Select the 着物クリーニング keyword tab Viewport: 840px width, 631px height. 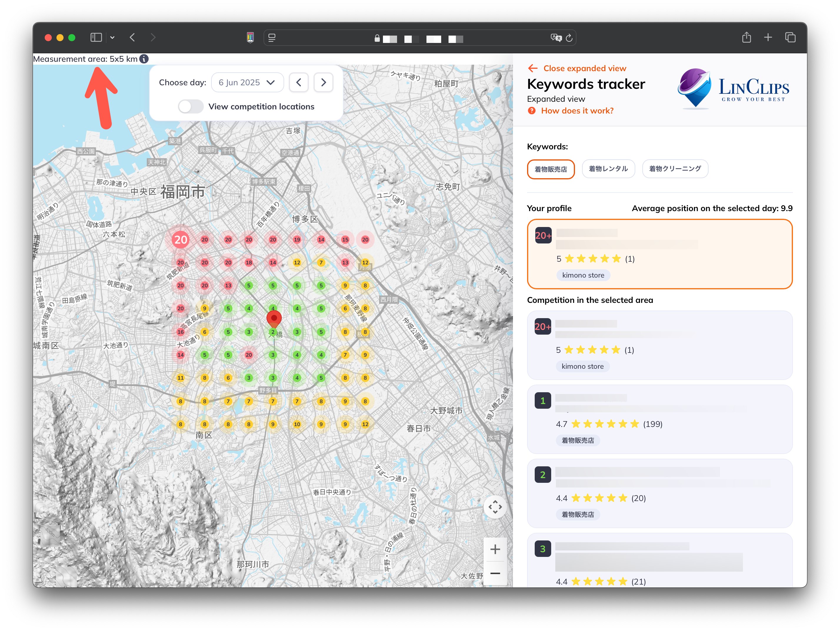[675, 168]
